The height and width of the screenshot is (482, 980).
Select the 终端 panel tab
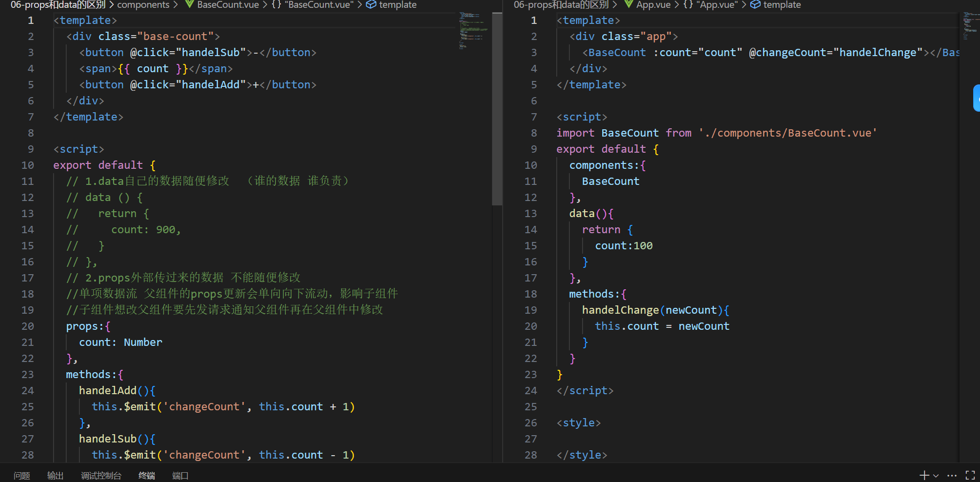(147, 476)
